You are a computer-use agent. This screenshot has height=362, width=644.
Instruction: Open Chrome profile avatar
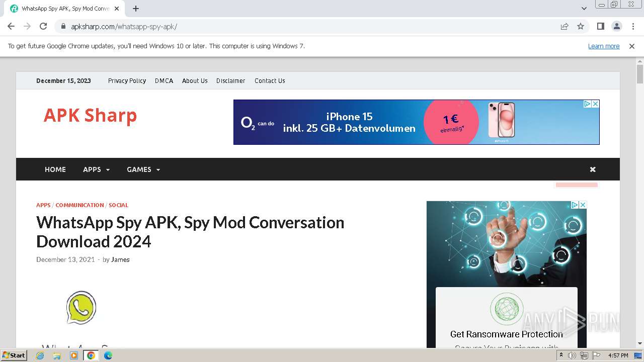click(x=616, y=26)
